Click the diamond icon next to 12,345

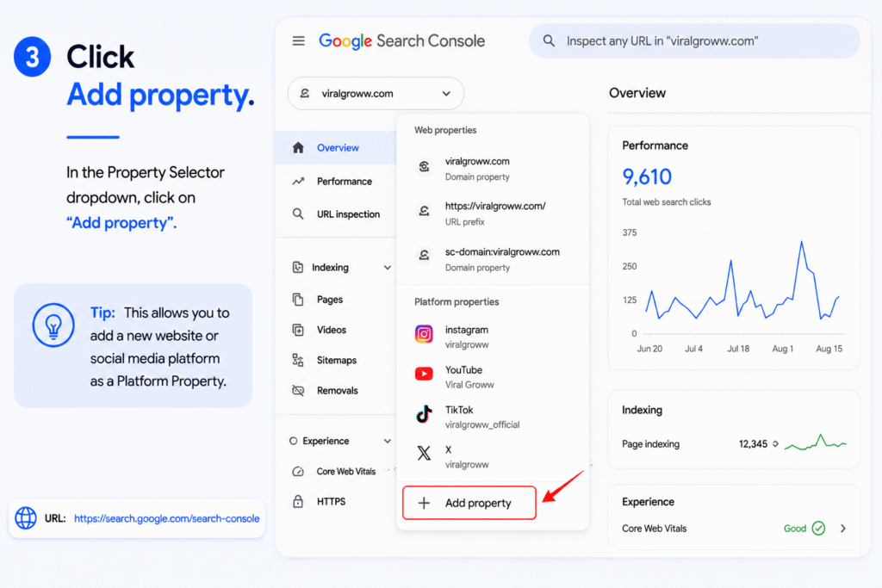[776, 444]
